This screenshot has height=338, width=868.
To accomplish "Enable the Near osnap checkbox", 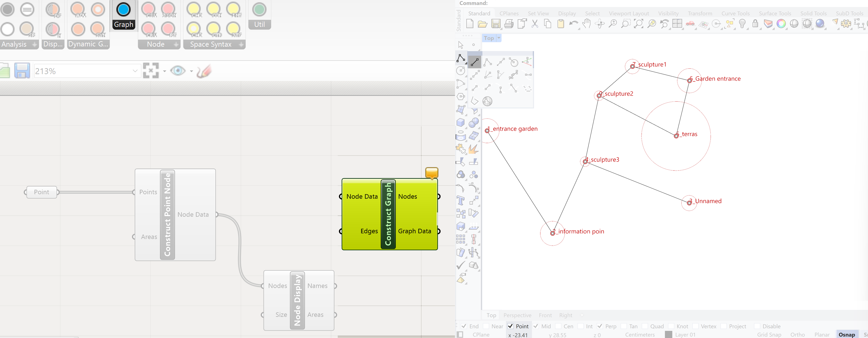I will (486, 326).
